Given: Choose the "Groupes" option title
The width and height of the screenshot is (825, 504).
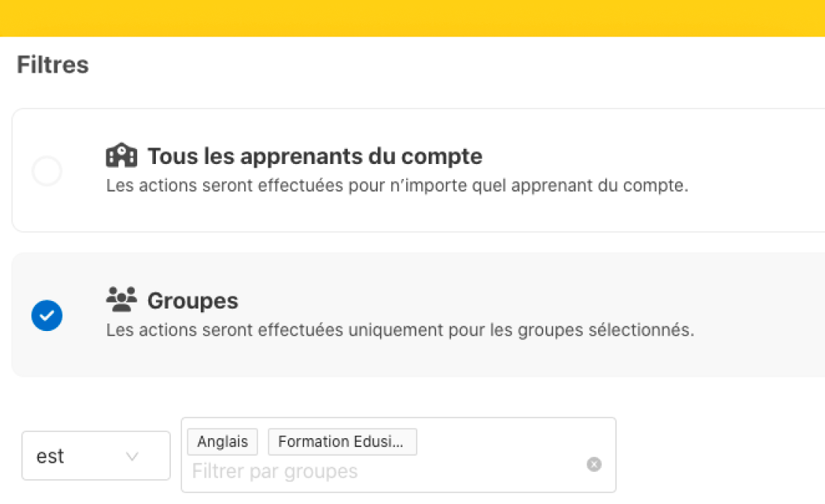Looking at the screenshot, I should [193, 301].
